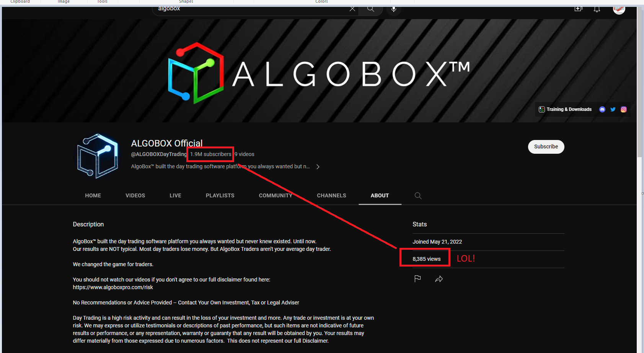Share the channel with the arrow icon
Screen dimensions: 644x353
[439, 279]
